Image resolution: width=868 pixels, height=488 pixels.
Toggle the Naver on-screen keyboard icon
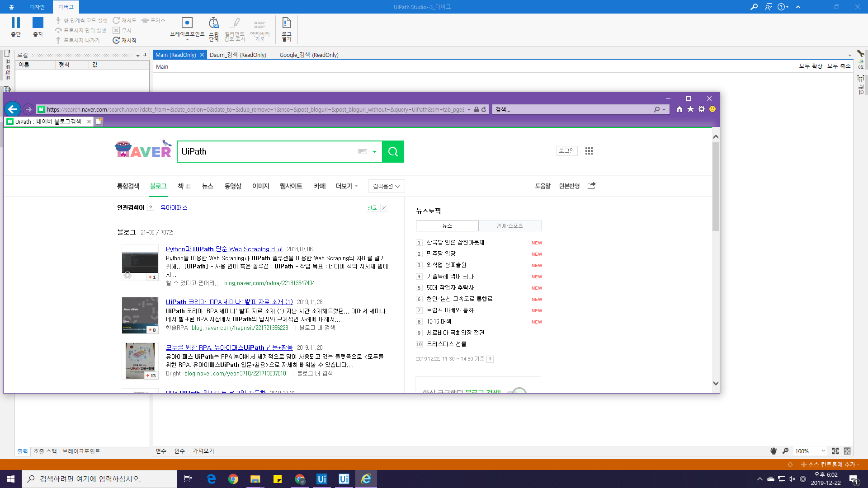click(x=363, y=152)
